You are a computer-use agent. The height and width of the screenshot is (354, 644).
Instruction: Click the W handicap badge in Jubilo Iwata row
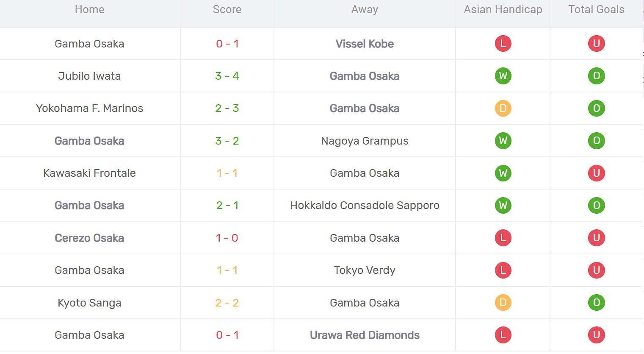(503, 76)
